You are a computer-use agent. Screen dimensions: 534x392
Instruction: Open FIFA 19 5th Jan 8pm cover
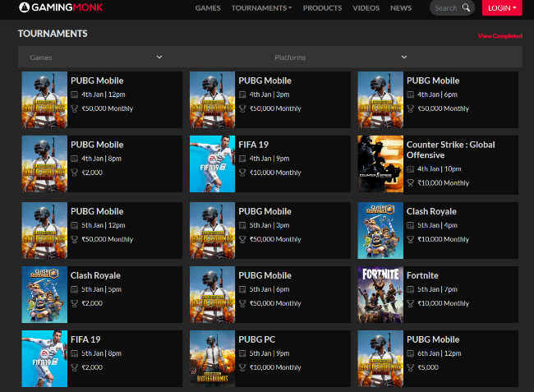44,358
